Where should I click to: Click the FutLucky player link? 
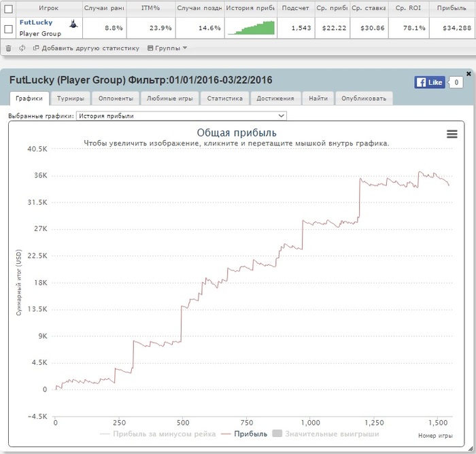[36, 22]
